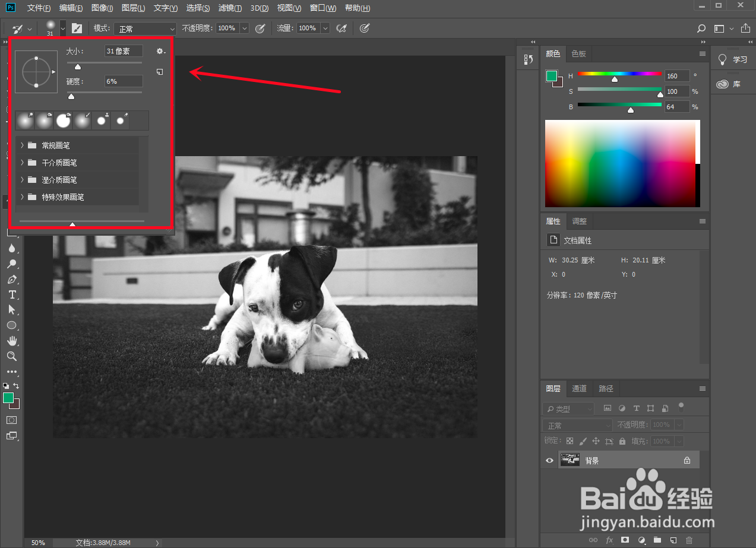Swap foreground and background colors

click(x=17, y=385)
